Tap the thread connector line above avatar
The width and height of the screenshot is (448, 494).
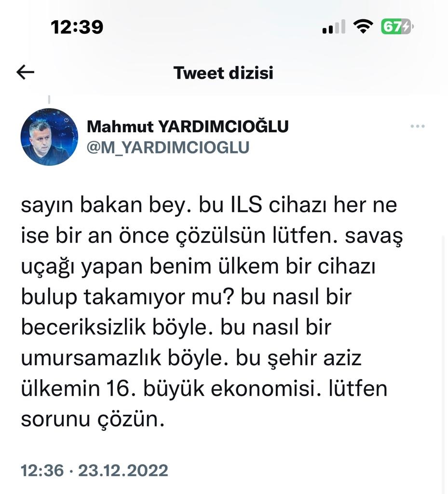click(x=49, y=100)
